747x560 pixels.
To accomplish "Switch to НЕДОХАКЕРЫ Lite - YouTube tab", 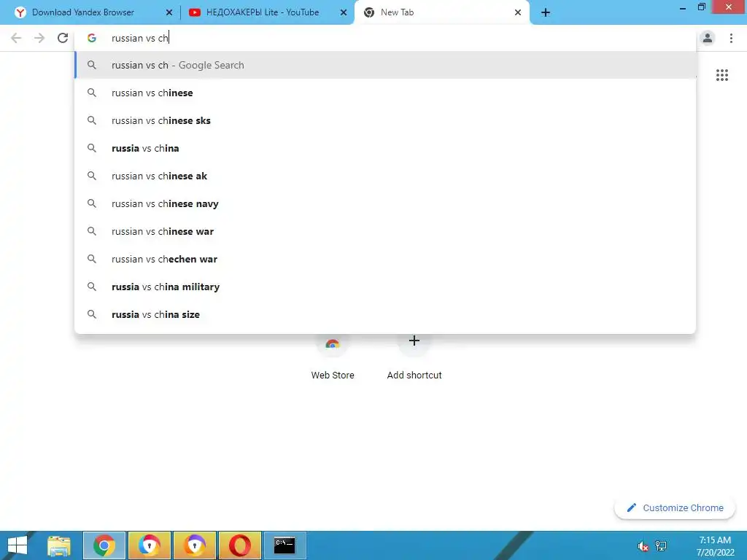I will (267, 13).
